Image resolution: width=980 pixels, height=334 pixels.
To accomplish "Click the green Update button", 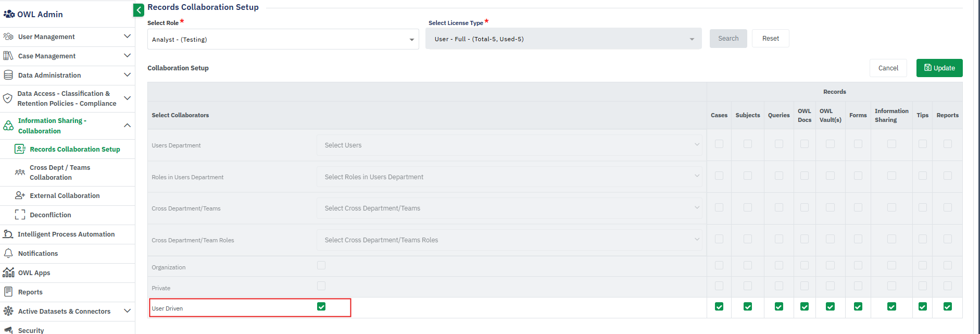I will pos(939,68).
